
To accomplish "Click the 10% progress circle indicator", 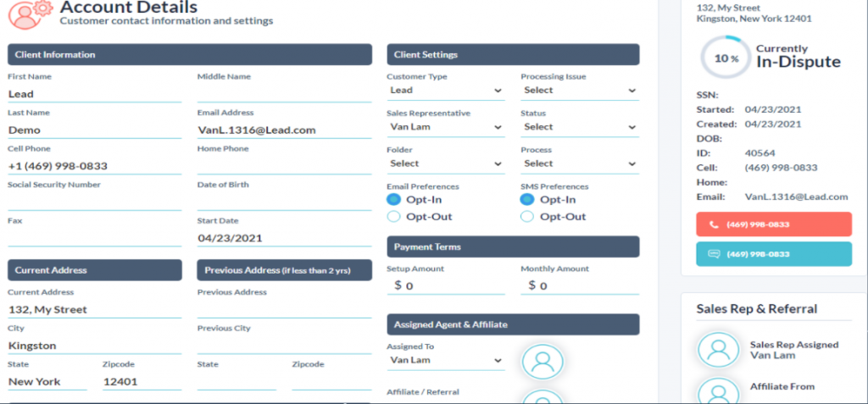I will (721, 58).
